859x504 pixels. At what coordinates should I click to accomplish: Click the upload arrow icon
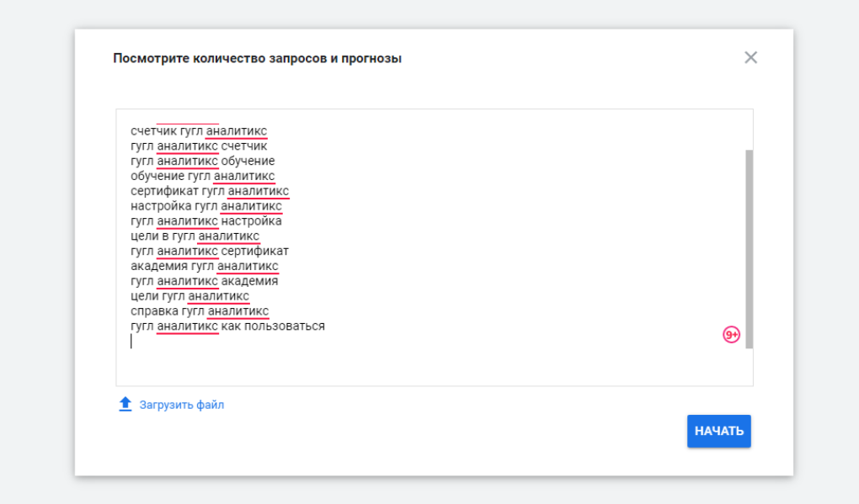click(x=125, y=405)
